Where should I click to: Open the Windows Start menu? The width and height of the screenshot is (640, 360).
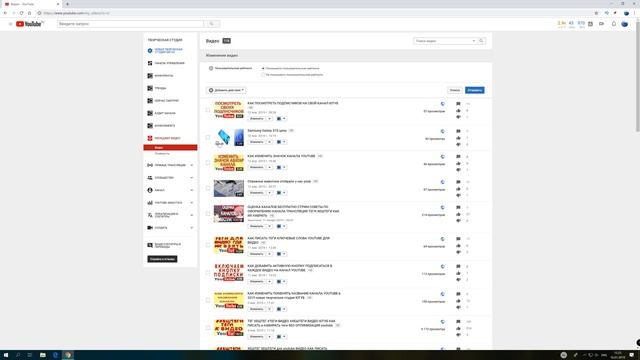[x=6, y=355]
